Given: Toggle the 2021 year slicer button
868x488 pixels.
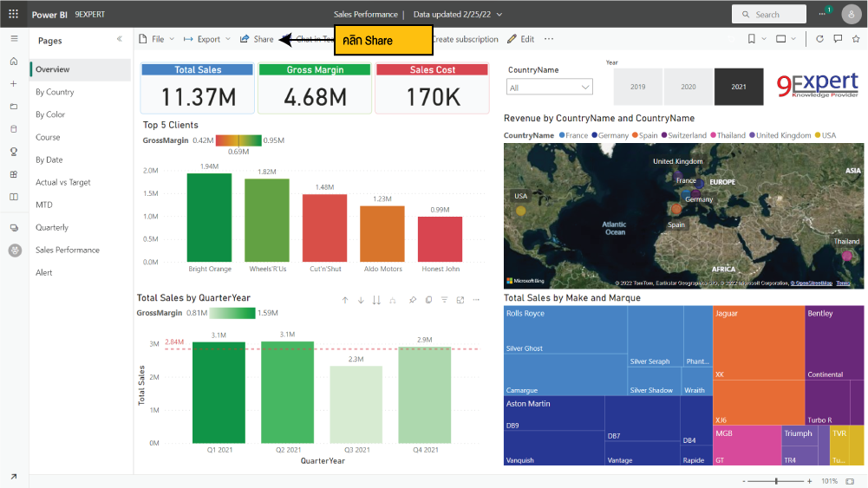Looking at the screenshot, I should (739, 87).
